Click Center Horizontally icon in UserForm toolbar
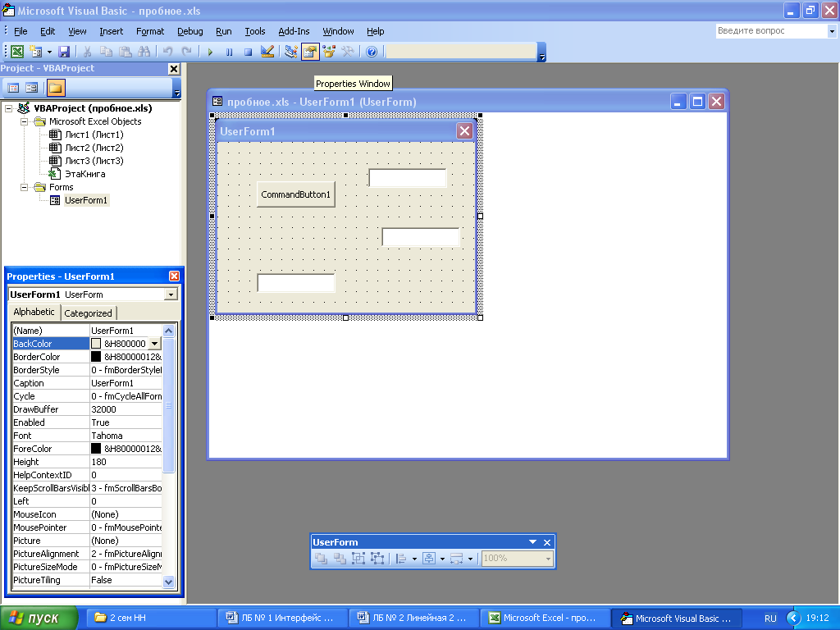Viewport: 840px width, 630px height. [429, 558]
